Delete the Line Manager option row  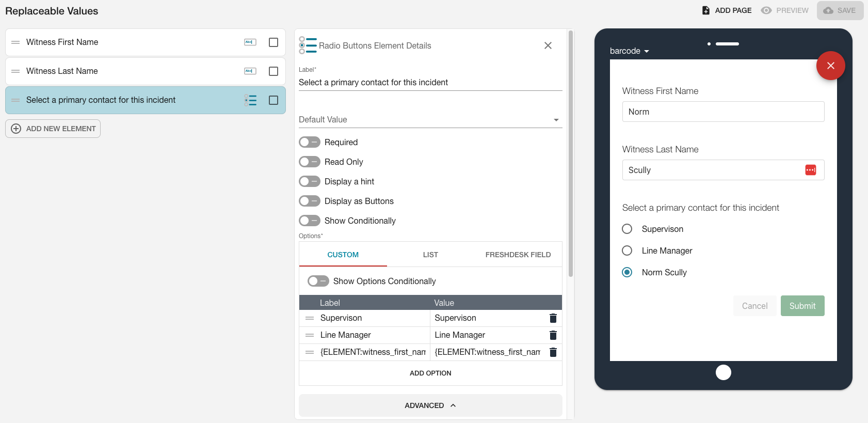553,335
